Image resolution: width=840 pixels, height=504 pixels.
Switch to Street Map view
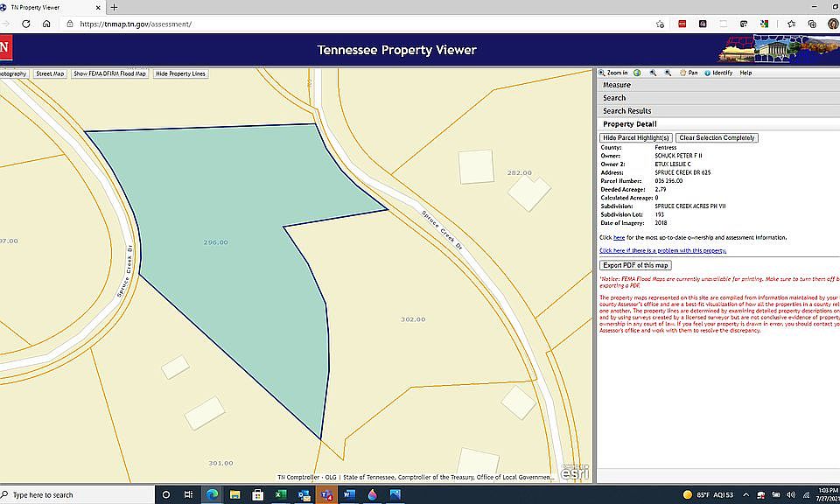tap(50, 73)
